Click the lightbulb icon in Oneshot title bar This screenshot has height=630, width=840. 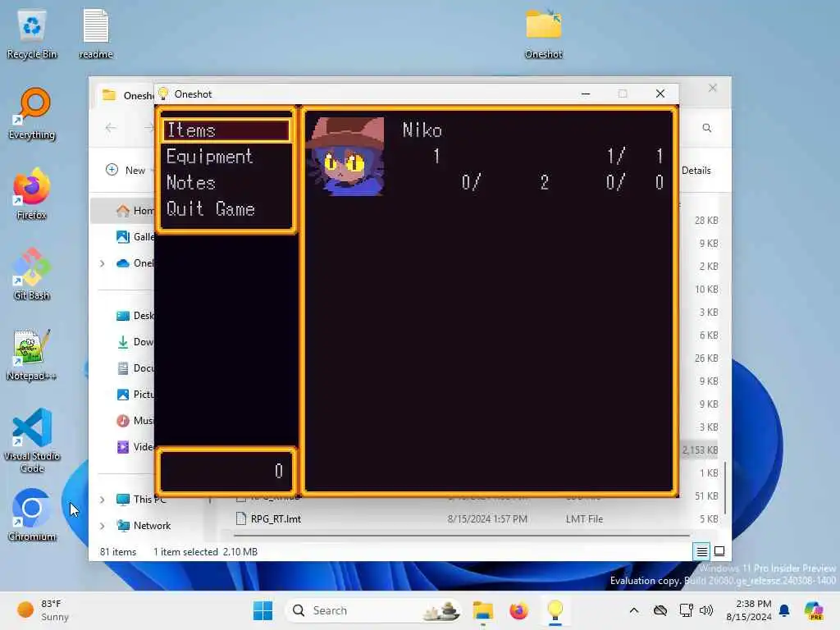click(163, 94)
